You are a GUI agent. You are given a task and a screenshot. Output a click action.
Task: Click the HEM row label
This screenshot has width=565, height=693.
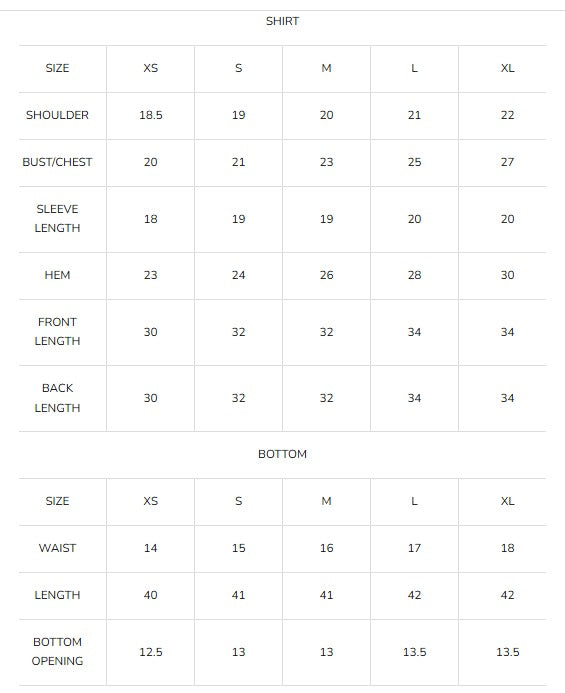tap(57, 275)
